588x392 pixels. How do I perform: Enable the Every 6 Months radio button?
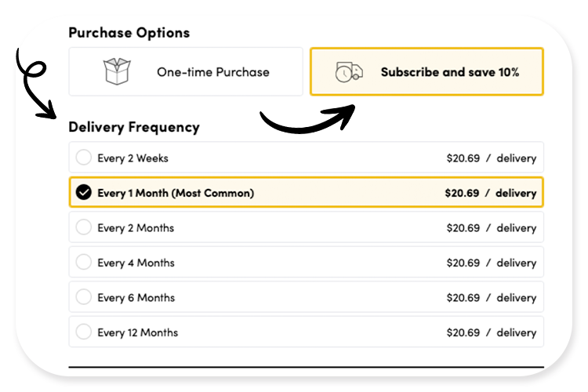83,298
